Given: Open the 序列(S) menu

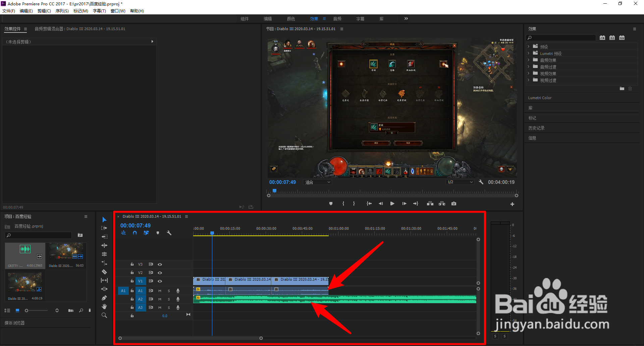Looking at the screenshot, I should coord(62,11).
